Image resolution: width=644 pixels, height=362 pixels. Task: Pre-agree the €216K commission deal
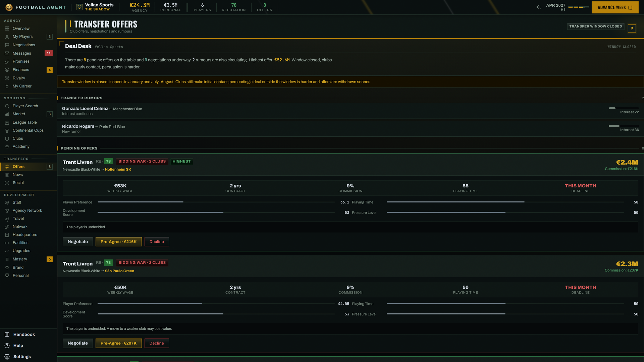[x=118, y=242]
